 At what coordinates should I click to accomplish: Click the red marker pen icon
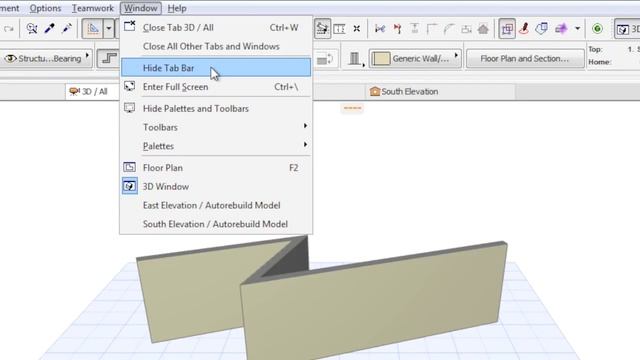[524, 29]
